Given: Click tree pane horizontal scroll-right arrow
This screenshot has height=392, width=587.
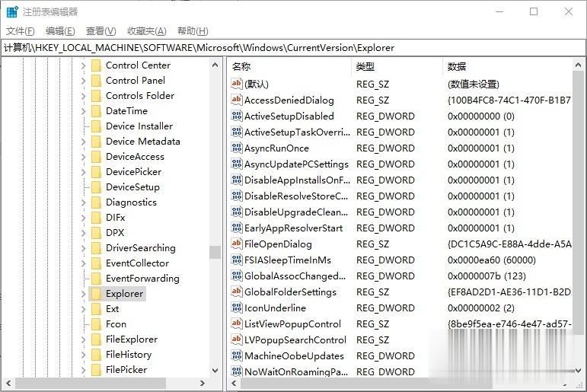Looking at the screenshot, I should pos(203,383).
